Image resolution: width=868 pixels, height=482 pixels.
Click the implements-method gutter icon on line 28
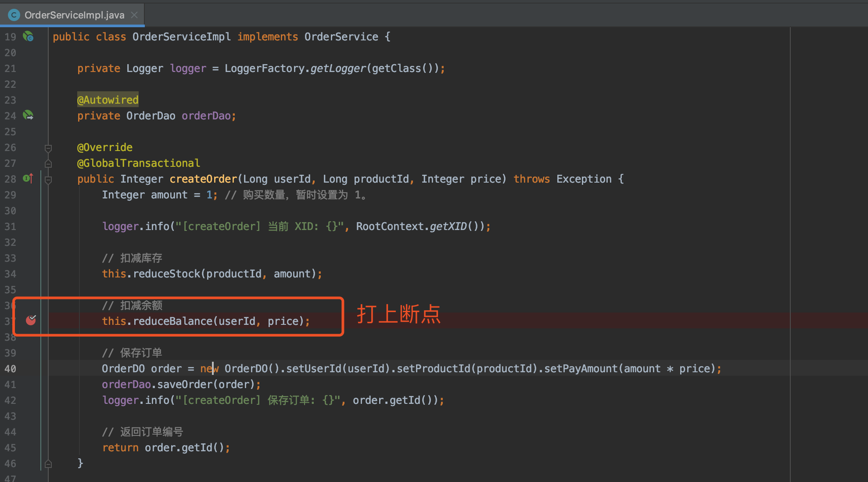(x=28, y=178)
